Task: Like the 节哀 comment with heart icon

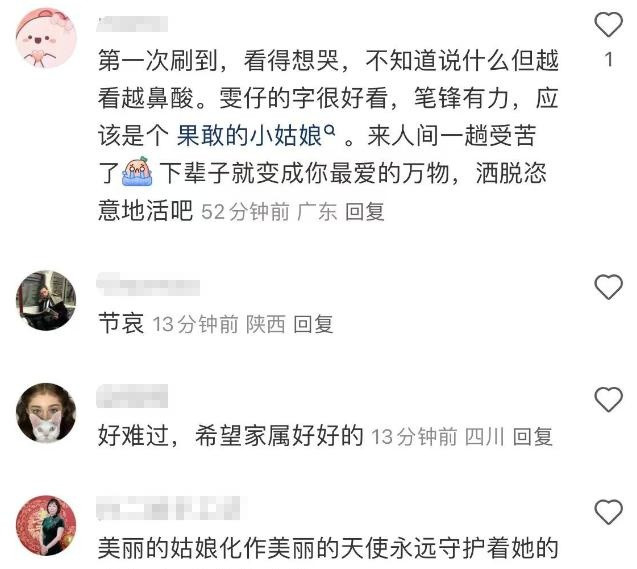Action: click(x=609, y=287)
